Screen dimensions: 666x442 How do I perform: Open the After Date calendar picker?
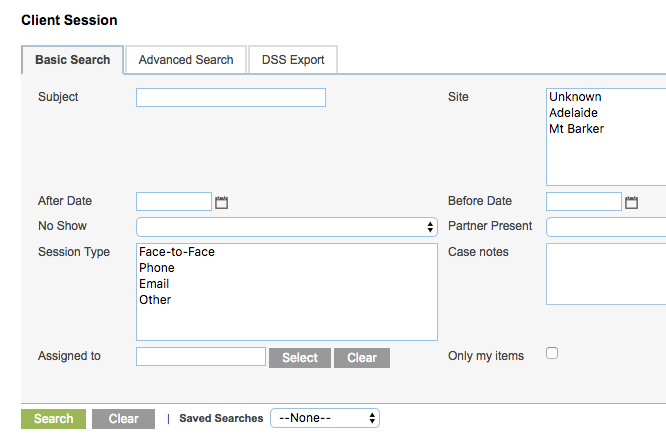tap(221, 202)
